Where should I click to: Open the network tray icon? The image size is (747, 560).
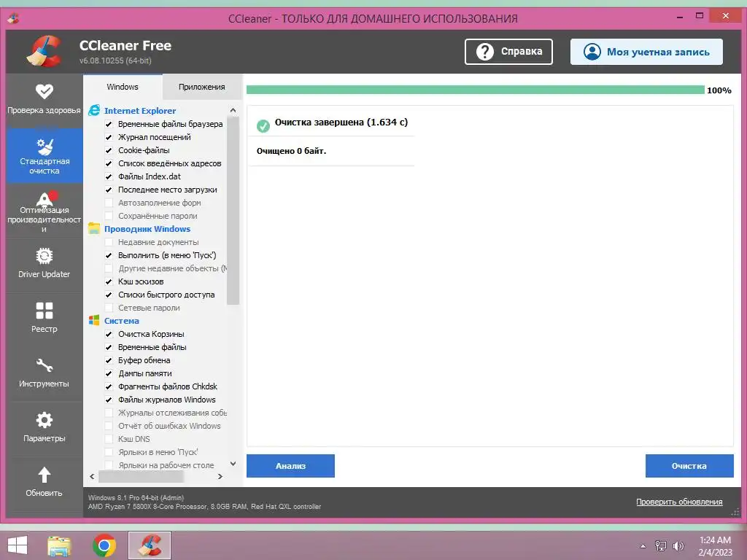pos(661,546)
